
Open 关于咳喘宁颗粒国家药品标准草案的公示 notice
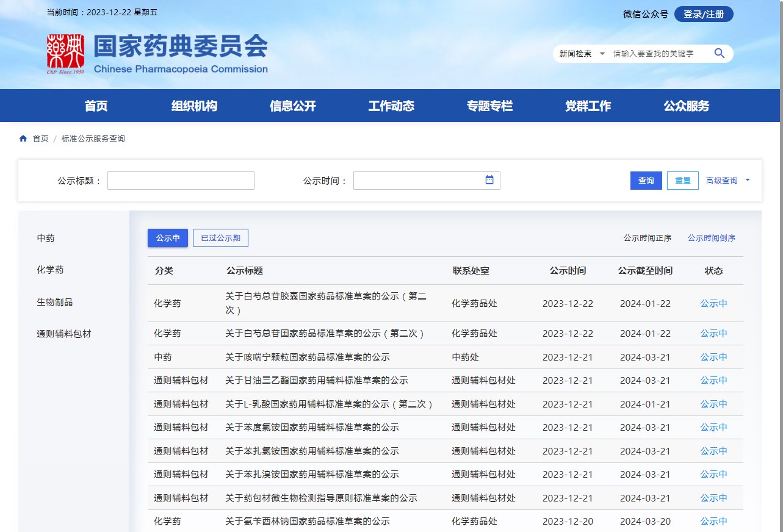tap(307, 357)
